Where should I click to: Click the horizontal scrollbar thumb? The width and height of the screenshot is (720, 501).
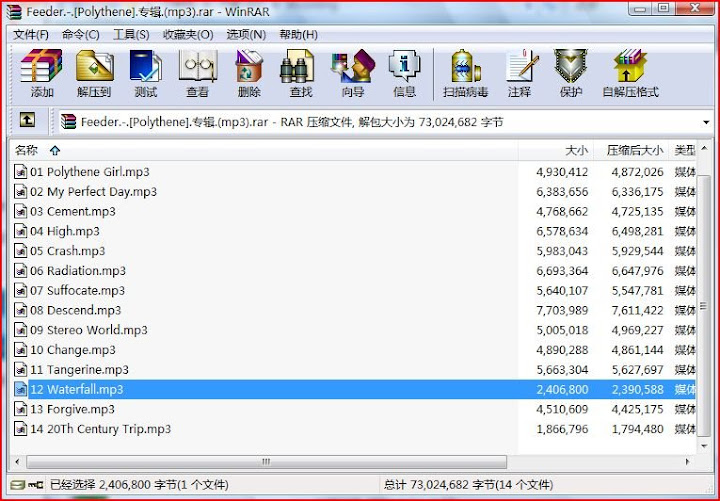click(266, 462)
